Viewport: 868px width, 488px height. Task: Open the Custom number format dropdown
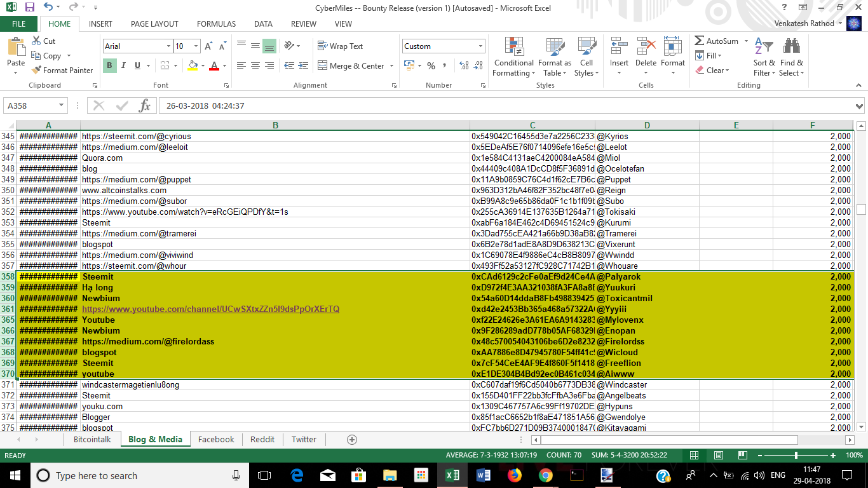(x=480, y=46)
